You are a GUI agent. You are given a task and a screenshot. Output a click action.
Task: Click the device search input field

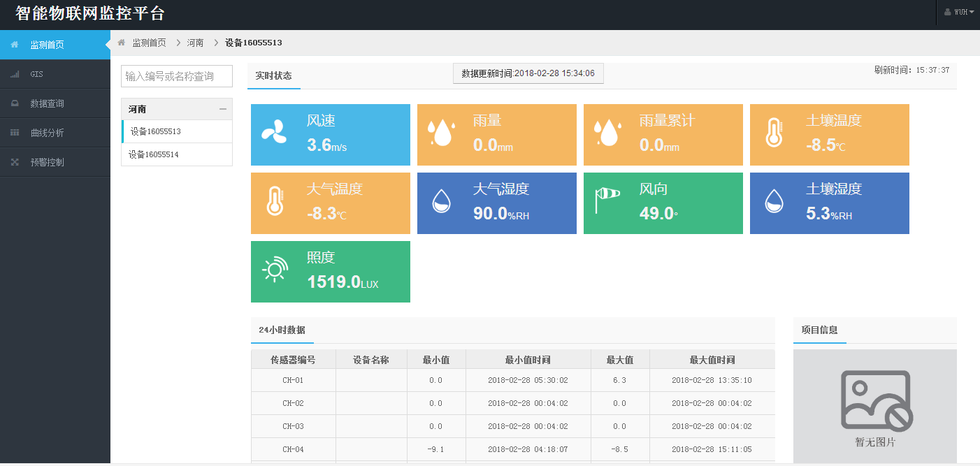pyautogui.click(x=177, y=76)
